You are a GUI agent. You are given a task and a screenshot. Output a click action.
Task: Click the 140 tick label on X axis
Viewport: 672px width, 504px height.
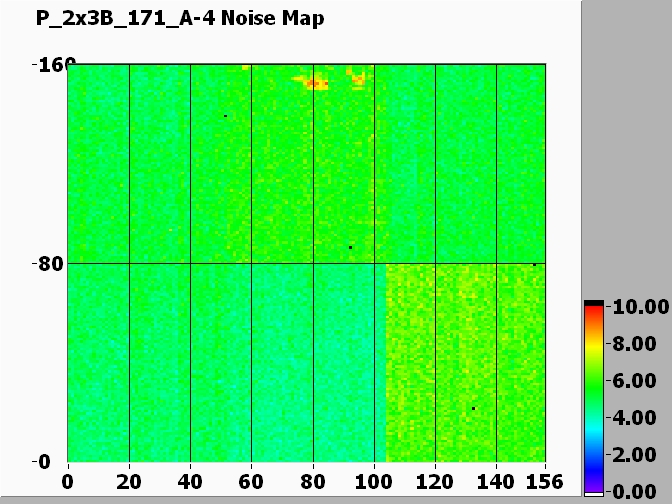pyautogui.click(x=496, y=481)
